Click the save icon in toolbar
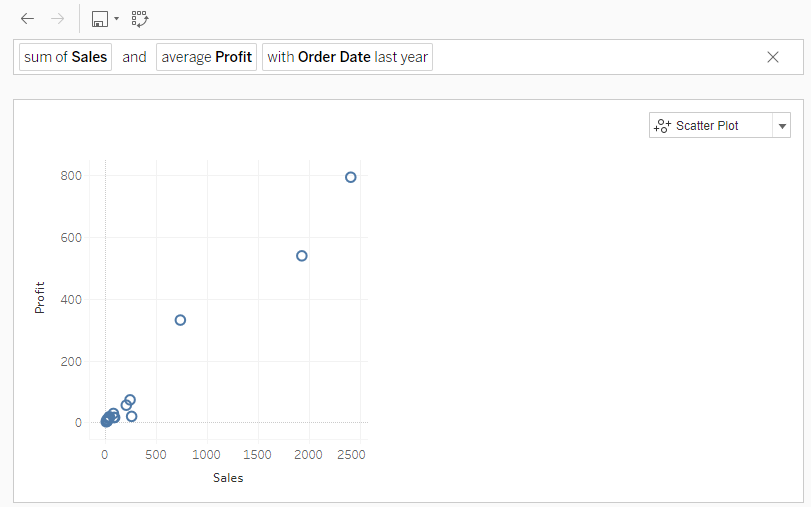Image resolution: width=811 pixels, height=507 pixels. 99,19
